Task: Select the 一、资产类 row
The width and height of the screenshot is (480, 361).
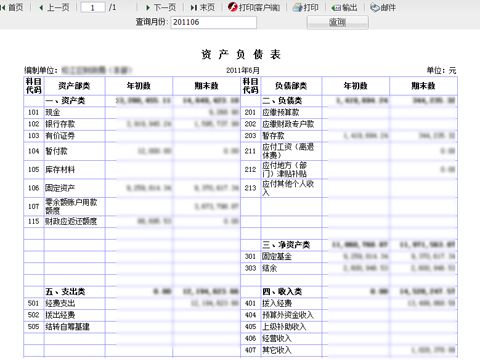Action: pyautogui.click(x=132, y=101)
